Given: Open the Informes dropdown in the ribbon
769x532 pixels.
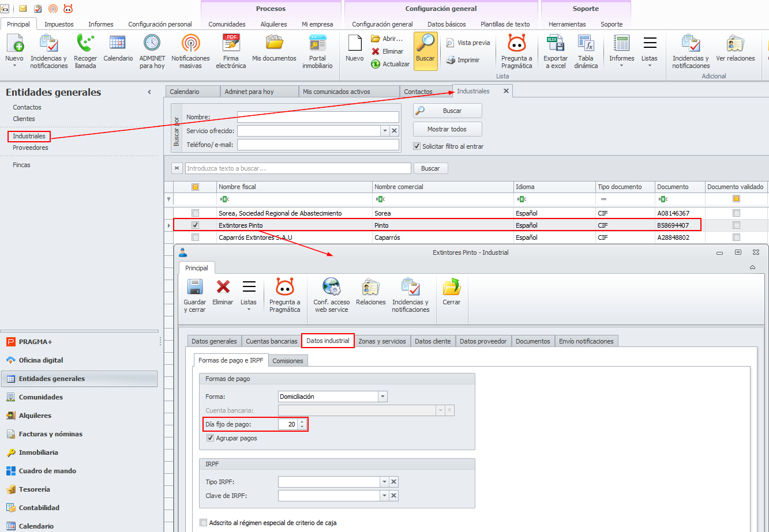Looking at the screenshot, I should tap(621, 51).
